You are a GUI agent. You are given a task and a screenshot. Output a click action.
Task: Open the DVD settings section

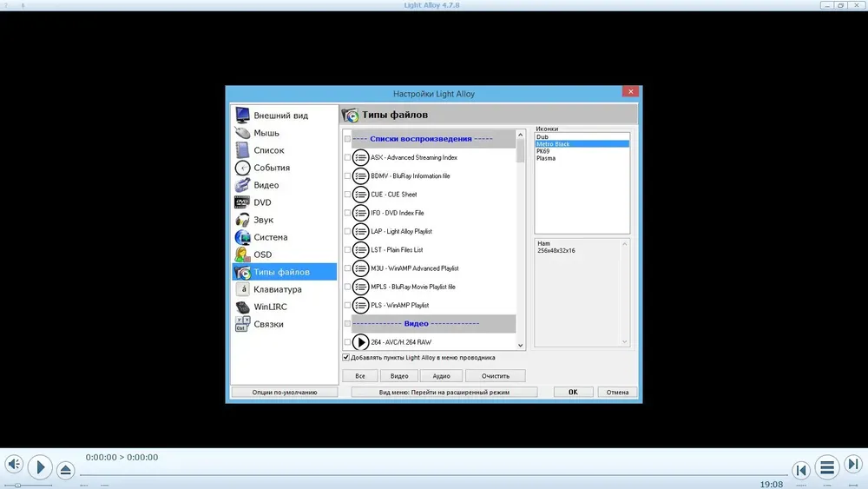click(284, 202)
